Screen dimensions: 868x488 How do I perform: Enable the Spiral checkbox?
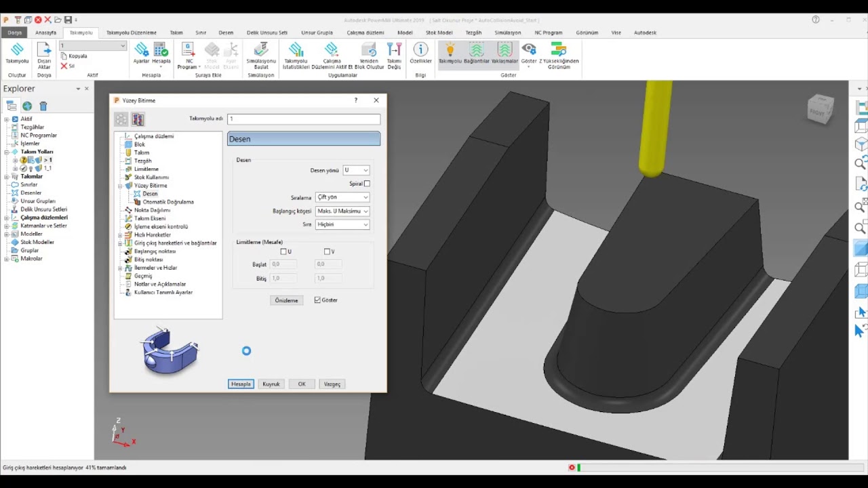coord(367,184)
